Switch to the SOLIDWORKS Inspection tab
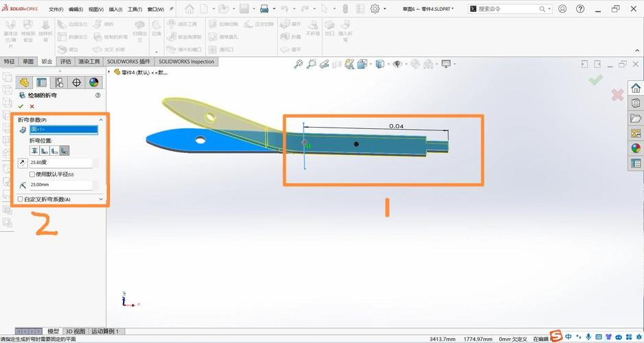This screenshot has height=343, width=644. tap(187, 62)
